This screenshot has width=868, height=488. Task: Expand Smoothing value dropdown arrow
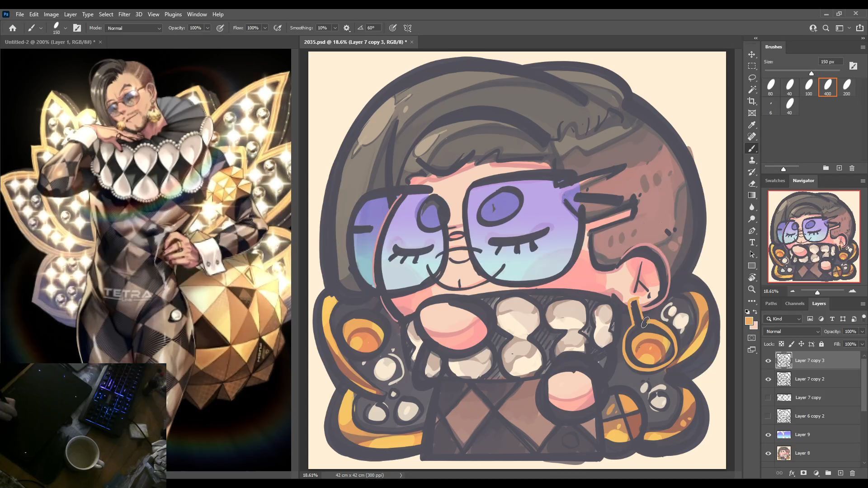coord(335,28)
